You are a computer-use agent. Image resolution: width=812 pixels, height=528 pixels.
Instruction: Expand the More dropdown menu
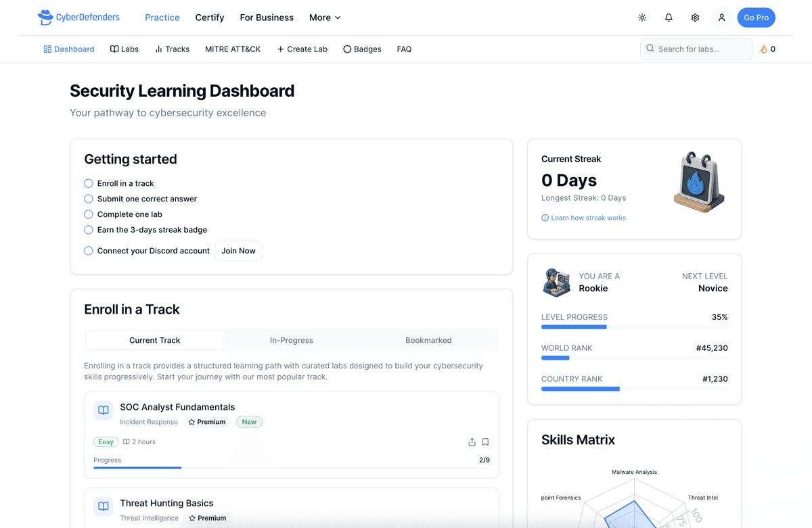tap(325, 18)
